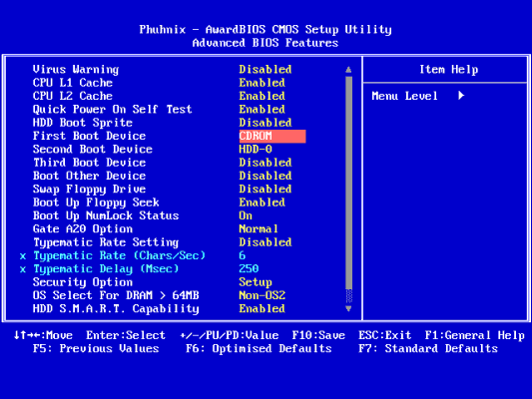Click F10:Save in the footer

point(318,335)
